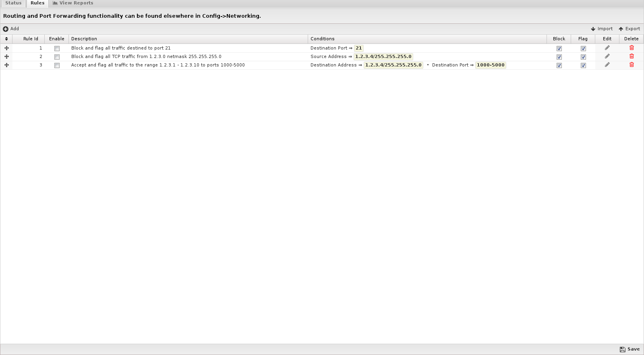Click Rule Id cell showing 1
Viewport: 644px width, 355px height.
[x=28, y=48]
